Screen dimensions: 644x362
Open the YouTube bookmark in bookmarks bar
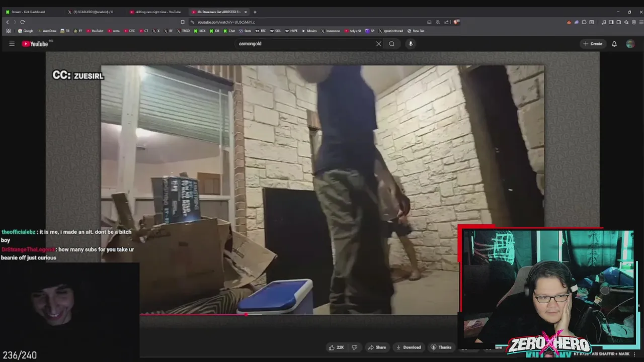point(95,31)
